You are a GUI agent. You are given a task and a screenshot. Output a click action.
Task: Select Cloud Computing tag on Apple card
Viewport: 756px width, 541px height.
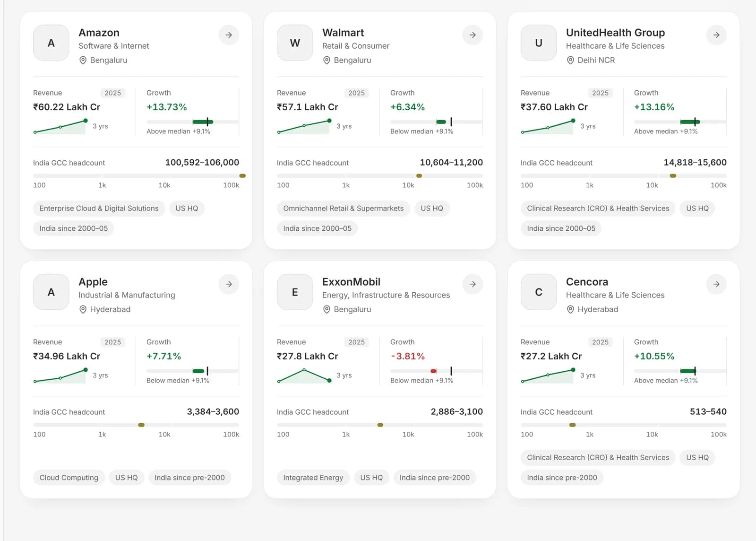[69, 478]
